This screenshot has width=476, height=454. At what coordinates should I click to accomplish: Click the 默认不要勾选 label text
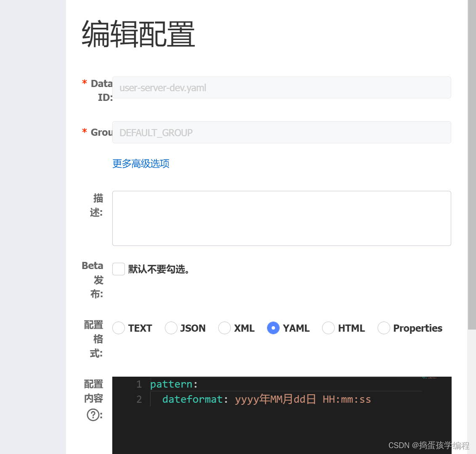coord(159,269)
